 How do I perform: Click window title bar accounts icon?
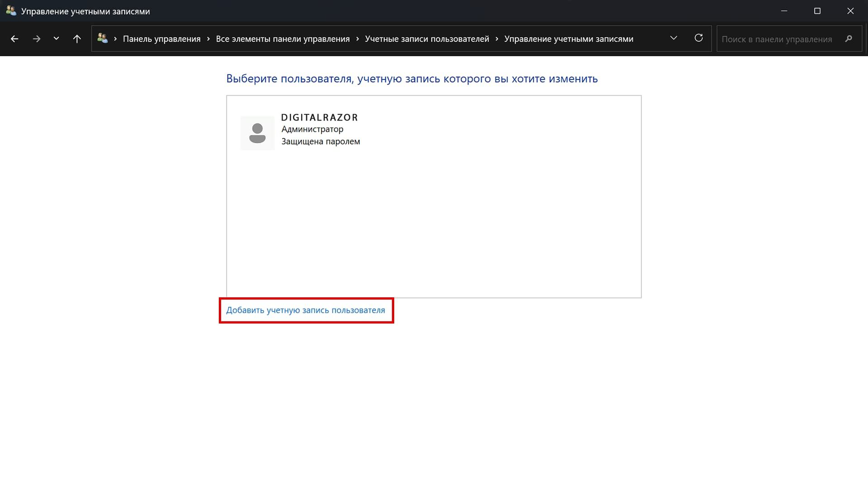tap(11, 11)
